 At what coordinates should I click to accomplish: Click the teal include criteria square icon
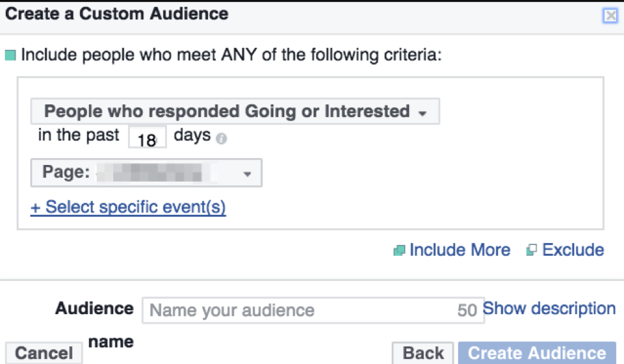(x=10, y=55)
